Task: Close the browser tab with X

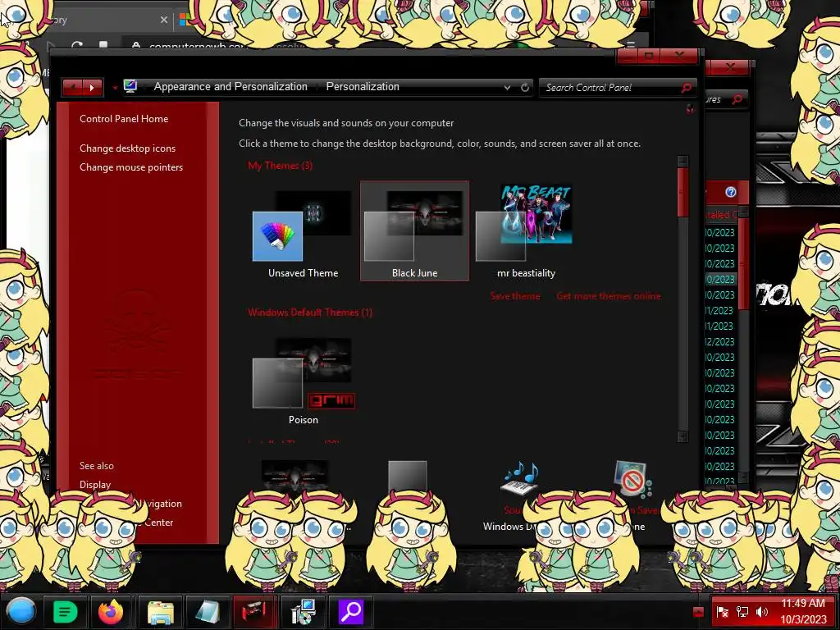Action: click(164, 20)
